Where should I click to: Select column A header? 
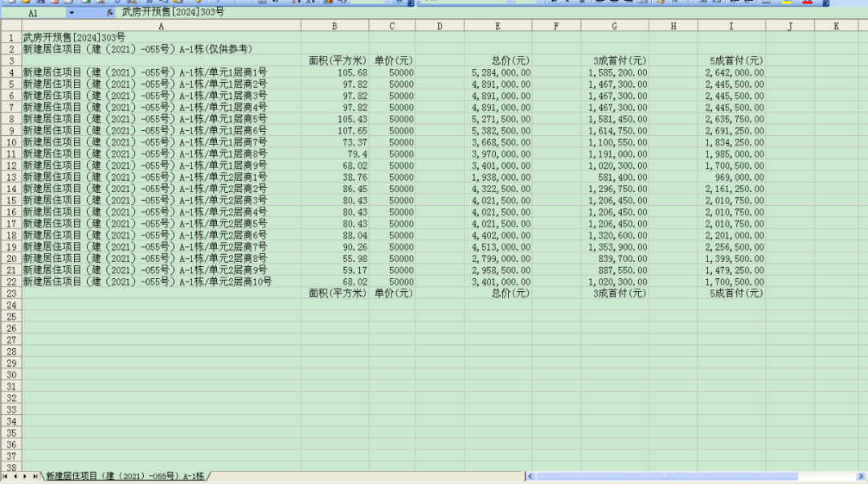click(161, 26)
